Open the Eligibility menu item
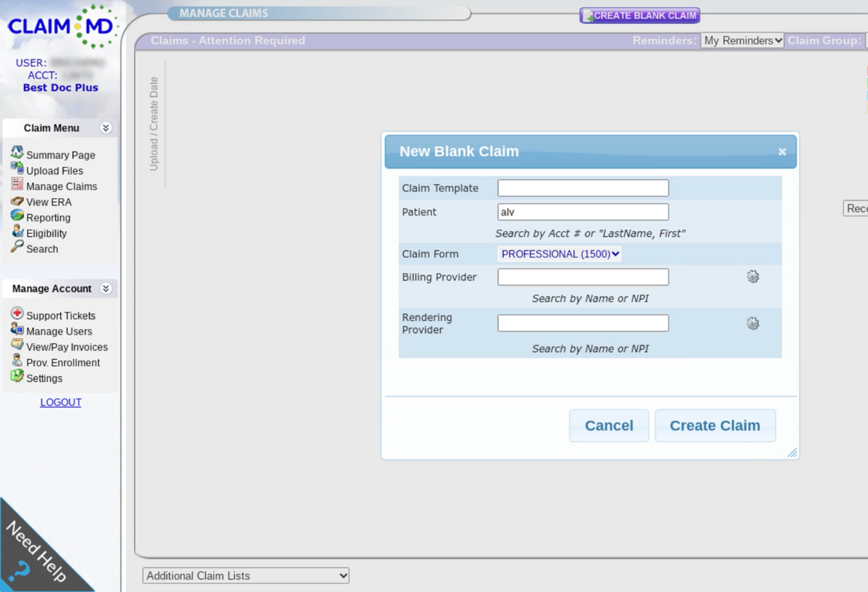Image resolution: width=868 pixels, height=592 pixels. [46, 234]
